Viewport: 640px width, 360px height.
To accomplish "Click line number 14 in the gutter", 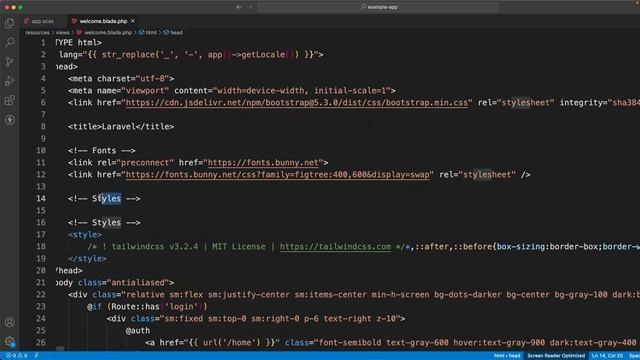I will (41, 199).
